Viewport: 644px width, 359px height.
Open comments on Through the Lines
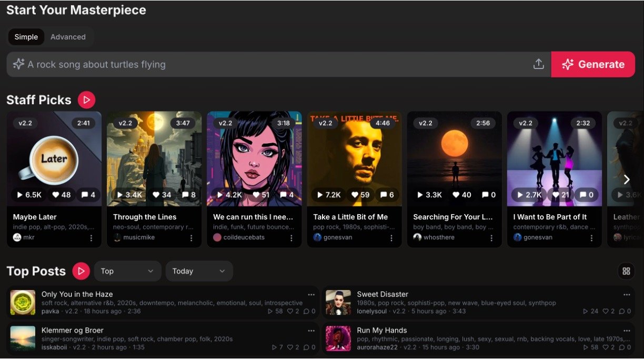(189, 195)
